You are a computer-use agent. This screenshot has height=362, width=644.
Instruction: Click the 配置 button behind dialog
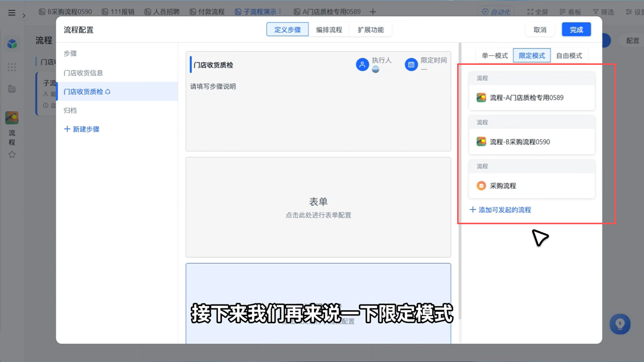632,41
